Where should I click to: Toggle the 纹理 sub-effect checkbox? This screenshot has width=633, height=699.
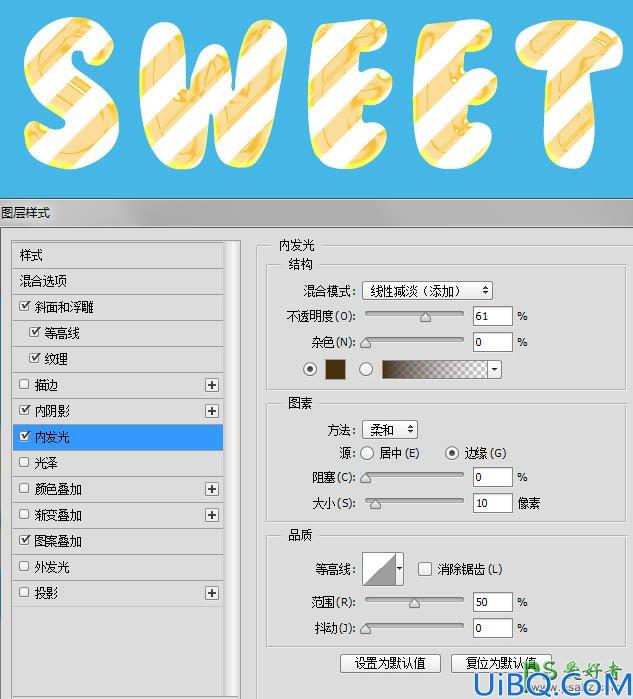(x=34, y=358)
